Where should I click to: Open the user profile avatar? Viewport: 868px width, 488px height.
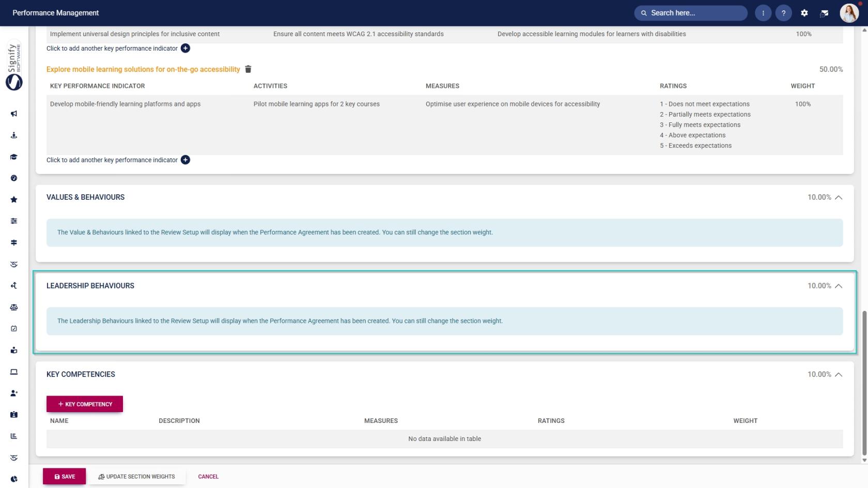point(849,13)
